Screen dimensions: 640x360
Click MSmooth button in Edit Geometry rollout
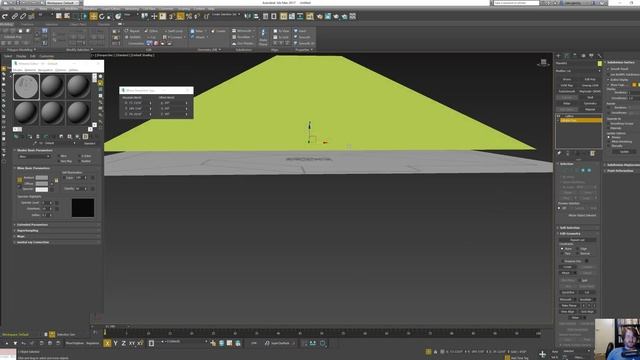[567, 299]
